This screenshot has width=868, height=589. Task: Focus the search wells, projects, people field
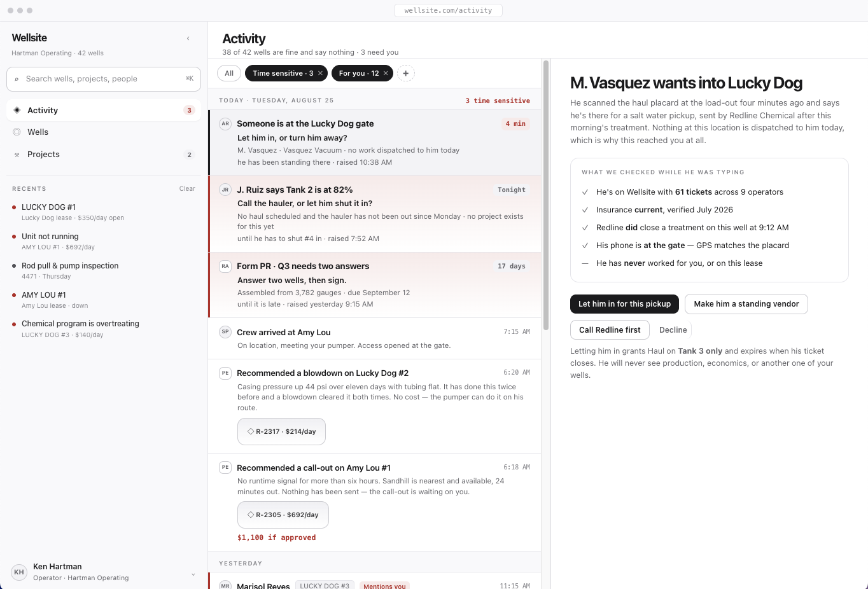pyautogui.click(x=104, y=79)
